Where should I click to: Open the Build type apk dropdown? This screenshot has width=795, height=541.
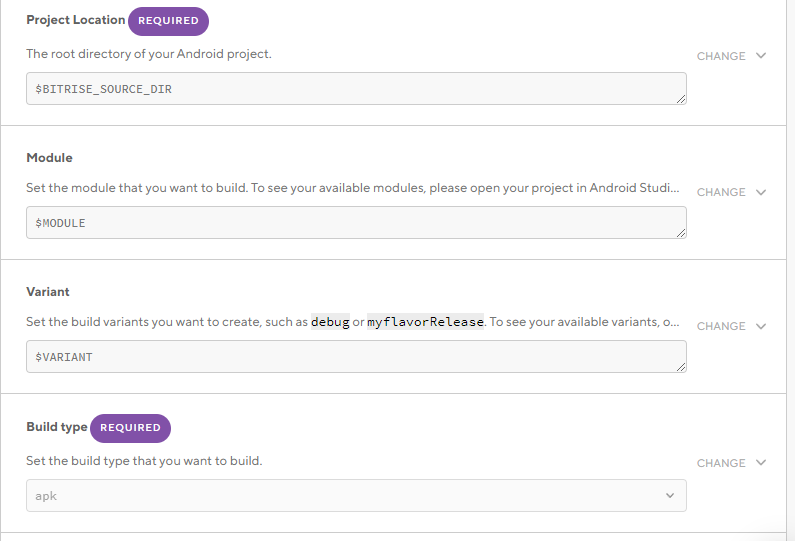click(x=356, y=495)
